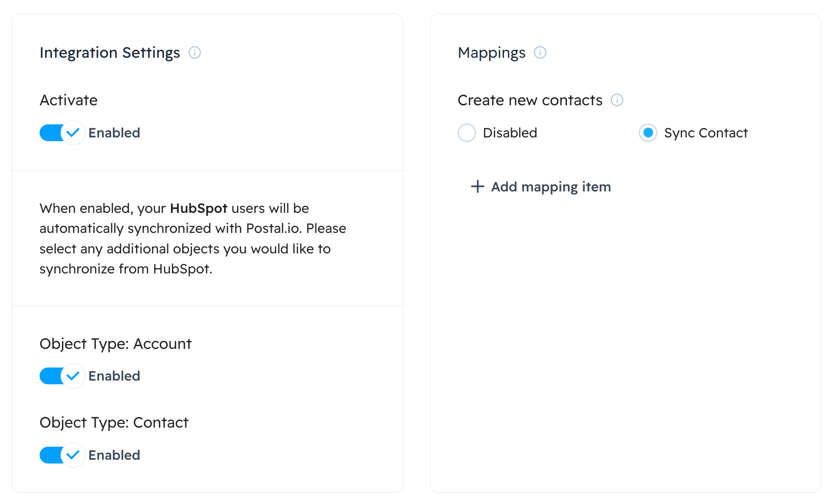Open the Create new contacts info tooltip icon
The image size is (833, 504).
click(617, 100)
